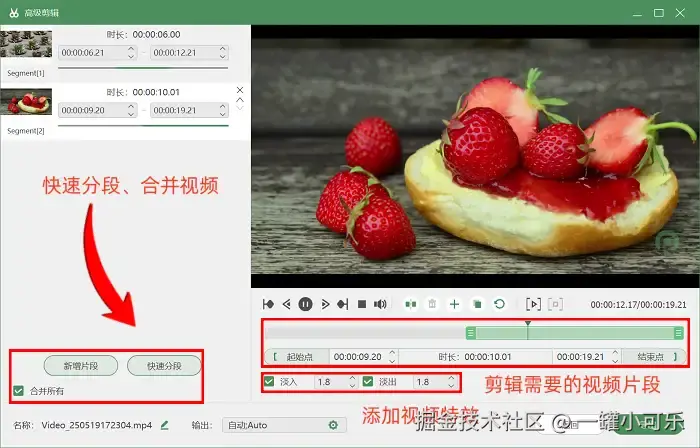This screenshot has width=700, height=448.
Task: Set the end point with 结束点 button
Action: [x=654, y=357]
